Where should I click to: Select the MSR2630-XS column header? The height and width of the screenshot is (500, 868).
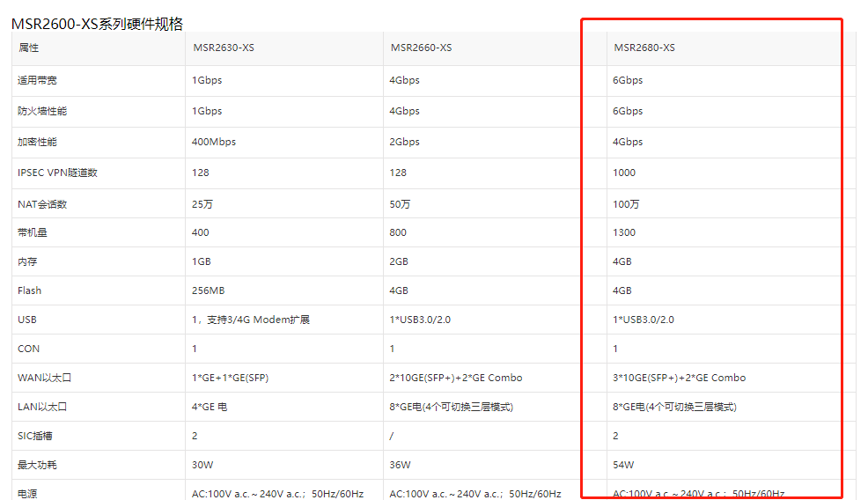224,48
